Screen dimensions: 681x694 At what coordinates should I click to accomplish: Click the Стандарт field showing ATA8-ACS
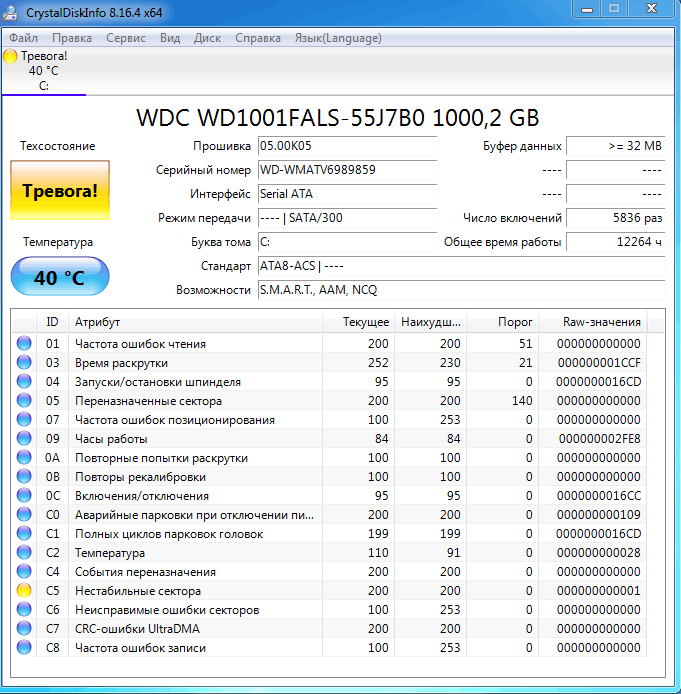click(462, 266)
